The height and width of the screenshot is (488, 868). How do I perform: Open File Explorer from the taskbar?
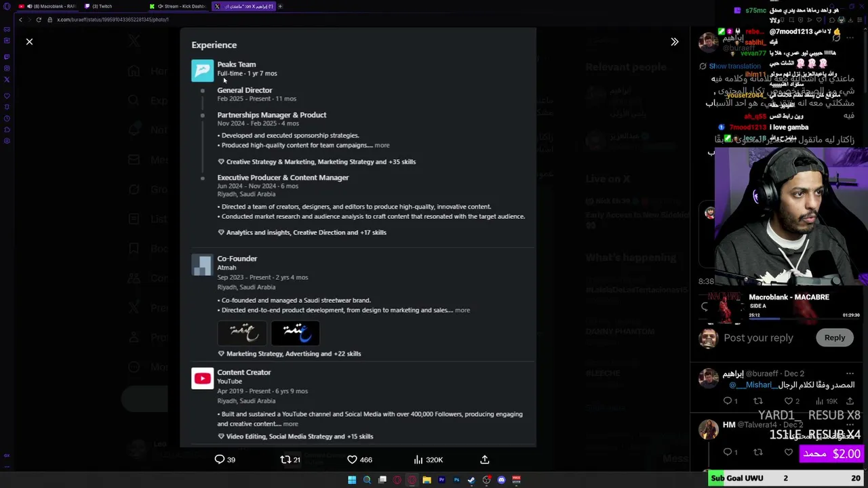point(427,480)
